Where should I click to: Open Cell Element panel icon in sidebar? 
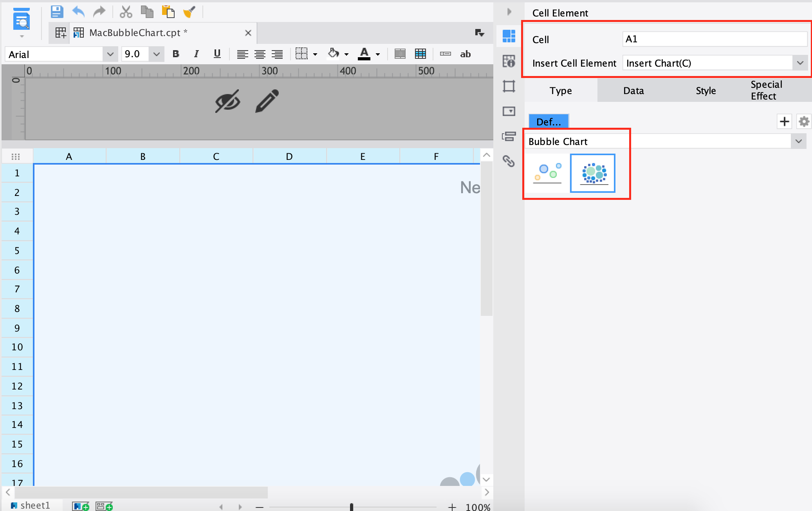coord(509,36)
